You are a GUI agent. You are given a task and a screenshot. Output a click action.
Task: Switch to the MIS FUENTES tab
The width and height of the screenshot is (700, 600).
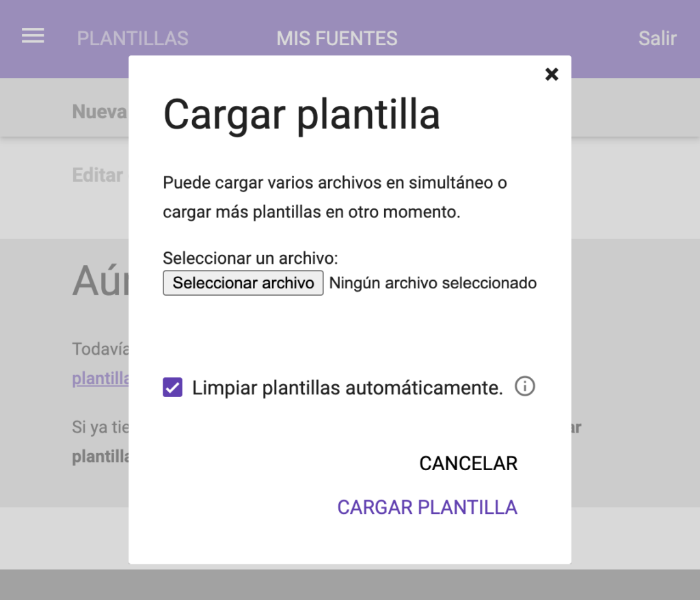tap(336, 38)
